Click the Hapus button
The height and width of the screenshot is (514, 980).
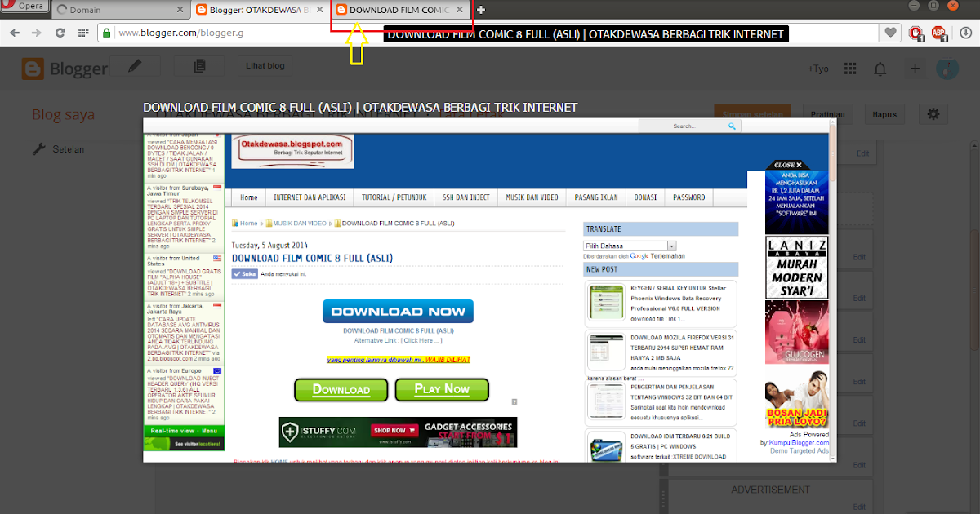point(885,113)
